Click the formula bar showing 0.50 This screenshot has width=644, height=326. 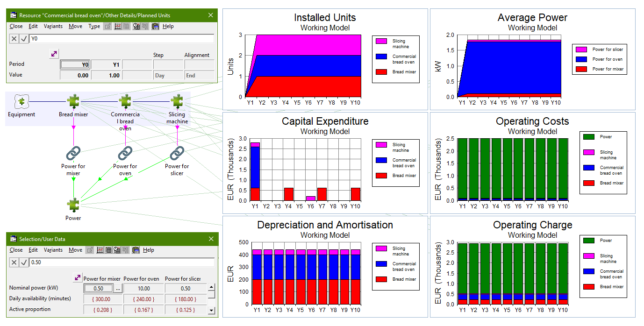(x=122, y=262)
